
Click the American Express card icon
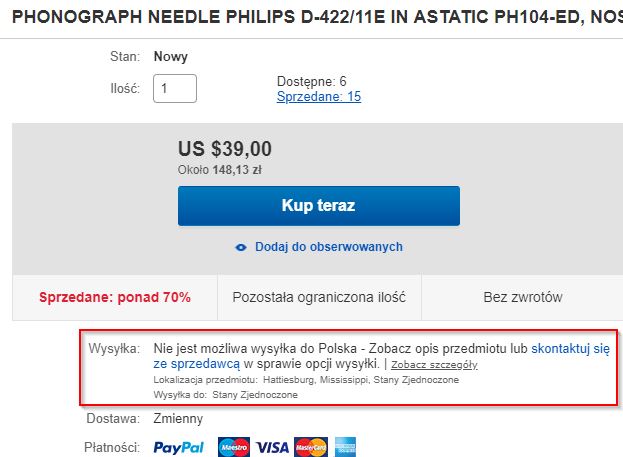pyautogui.click(x=347, y=447)
